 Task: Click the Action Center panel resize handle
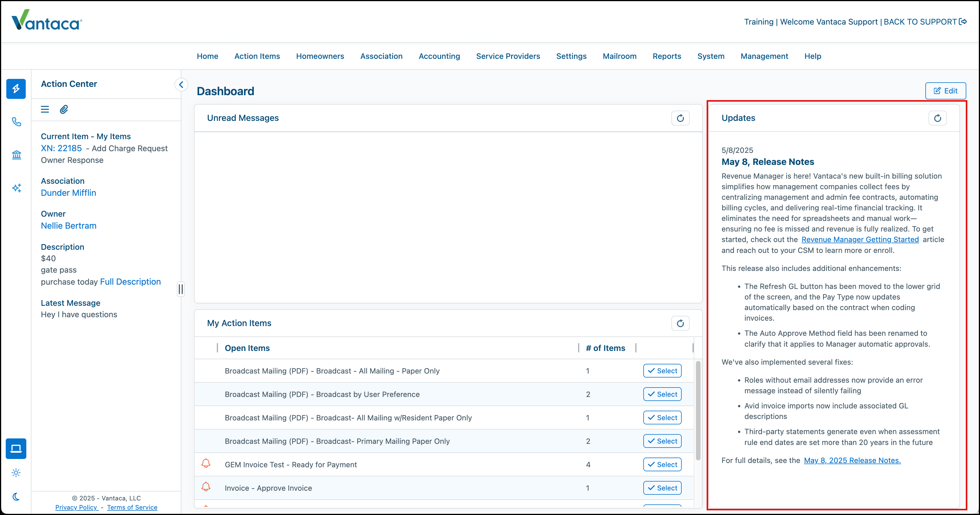(181, 289)
